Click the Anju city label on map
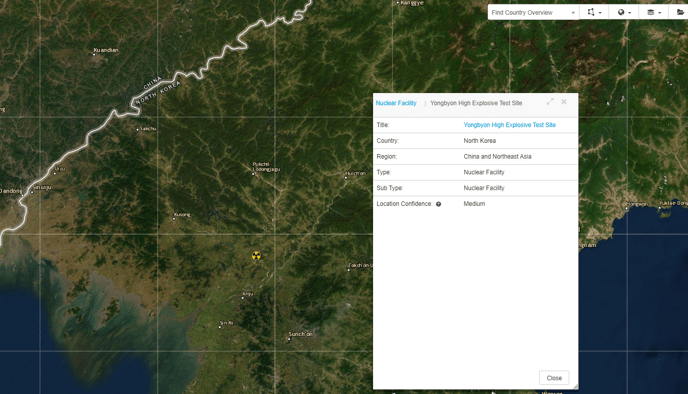Viewport: 688px width, 394px height. click(248, 294)
